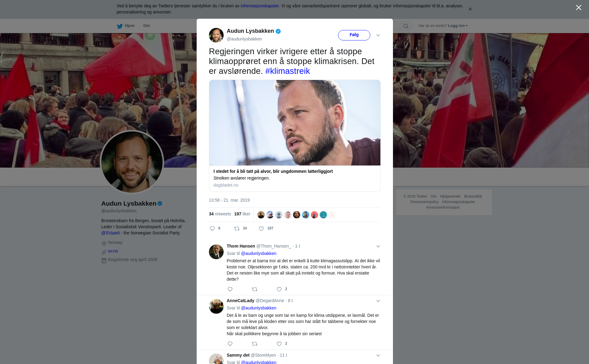
Task: Dismiss the cookie notice banner
Action: tap(470, 9)
